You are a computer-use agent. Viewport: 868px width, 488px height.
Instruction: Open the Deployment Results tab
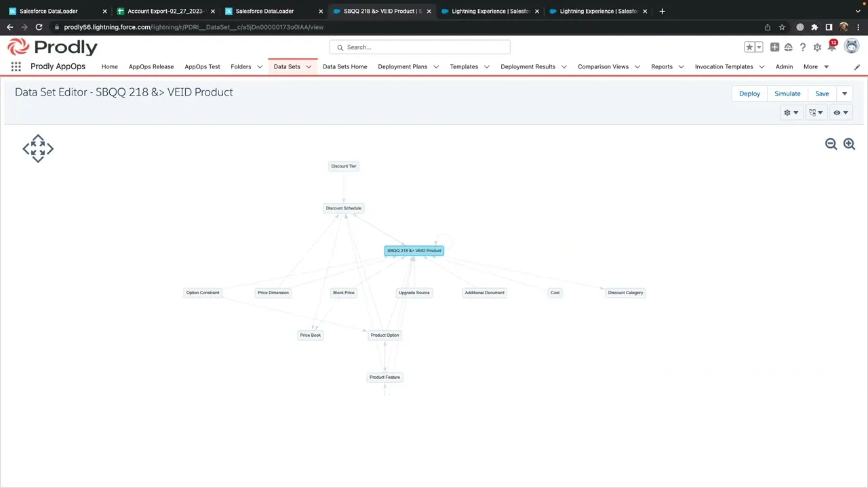point(528,66)
